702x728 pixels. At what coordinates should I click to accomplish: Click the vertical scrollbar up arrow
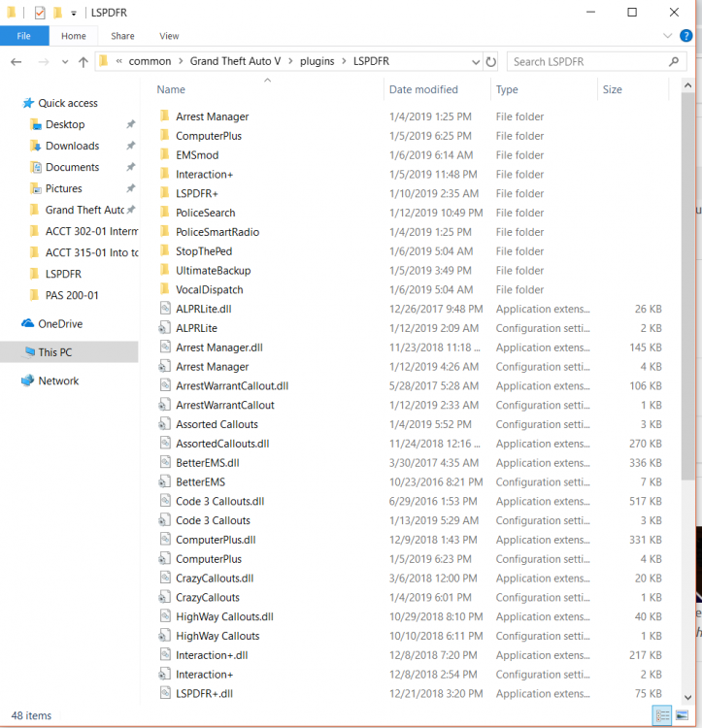pyautogui.click(x=688, y=85)
